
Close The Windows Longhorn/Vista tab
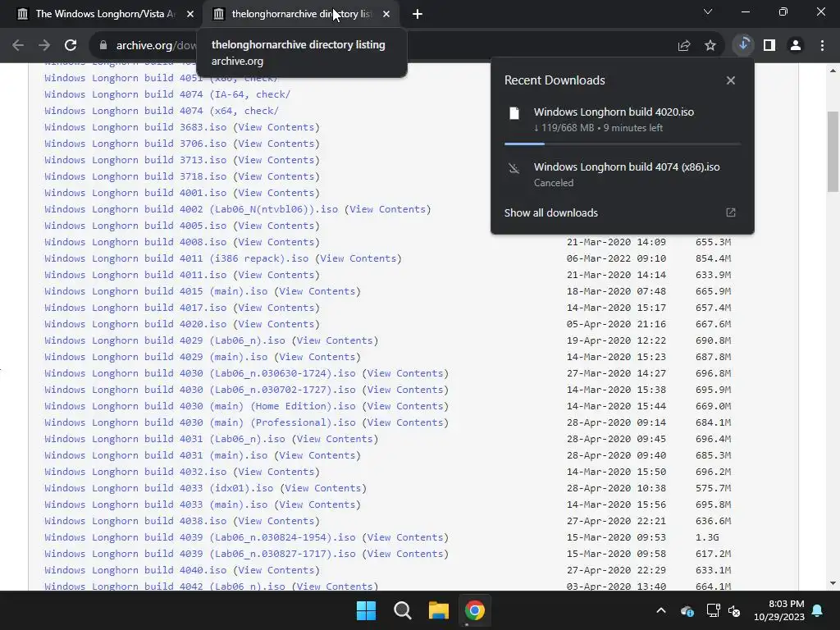coord(190,14)
